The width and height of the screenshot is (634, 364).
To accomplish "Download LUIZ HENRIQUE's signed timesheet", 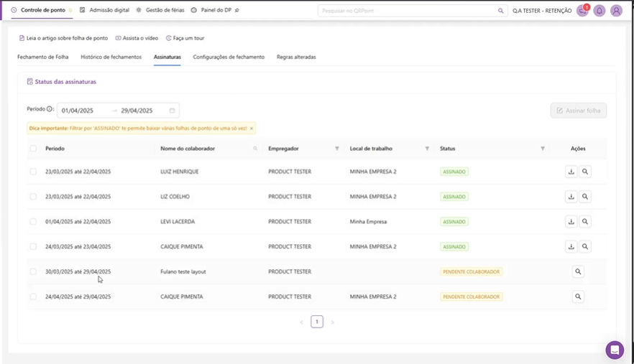I will point(571,172).
